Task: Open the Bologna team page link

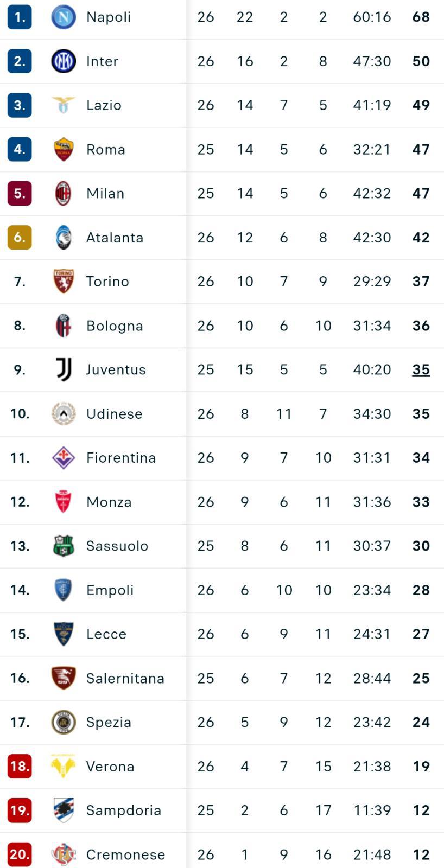Action: click(x=115, y=326)
